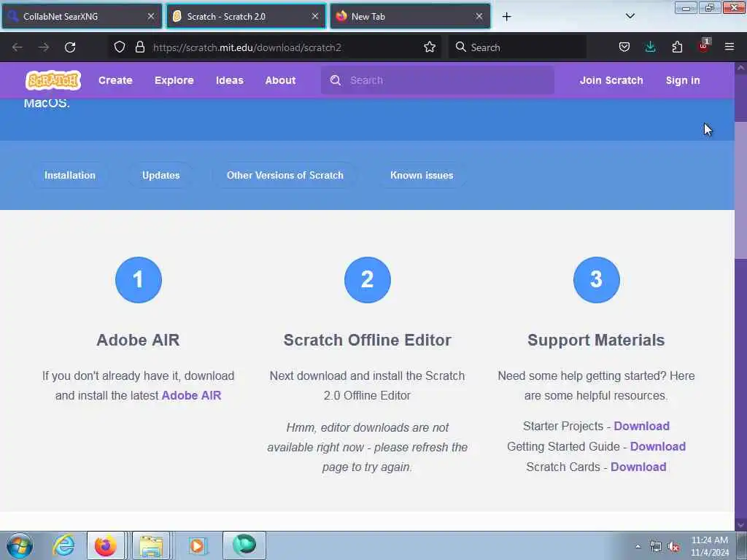747x560 pixels.
Task: Close the CollabNet SearXNG tab
Action: coord(151,16)
